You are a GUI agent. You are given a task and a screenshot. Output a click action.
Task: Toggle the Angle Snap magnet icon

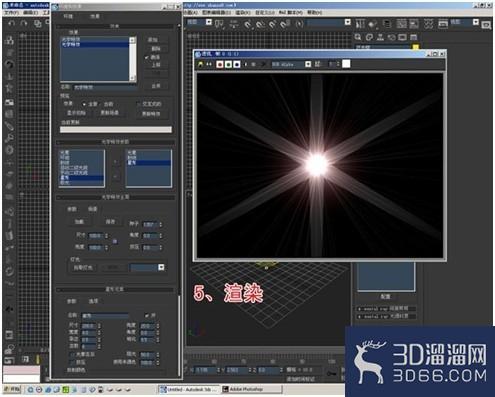point(260,24)
